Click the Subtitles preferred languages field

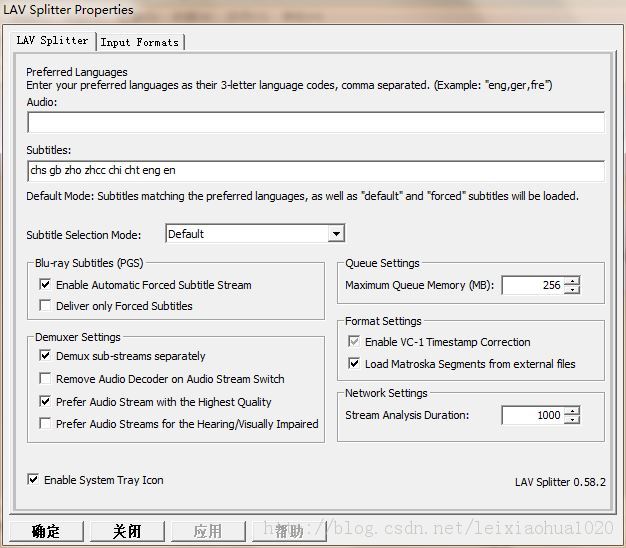316,171
